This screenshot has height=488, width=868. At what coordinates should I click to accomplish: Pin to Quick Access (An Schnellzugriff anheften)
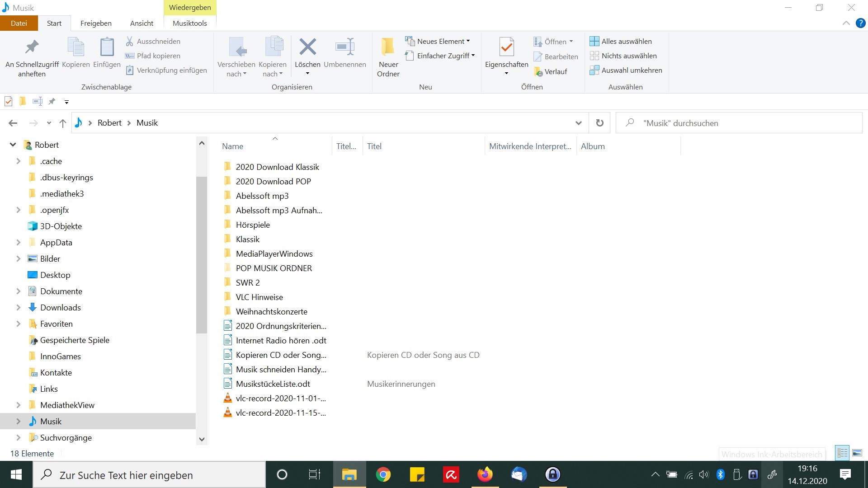[32, 57]
